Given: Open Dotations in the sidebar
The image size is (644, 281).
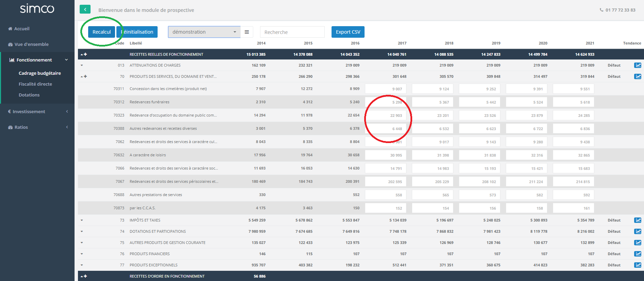Looking at the screenshot, I should tap(29, 95).
